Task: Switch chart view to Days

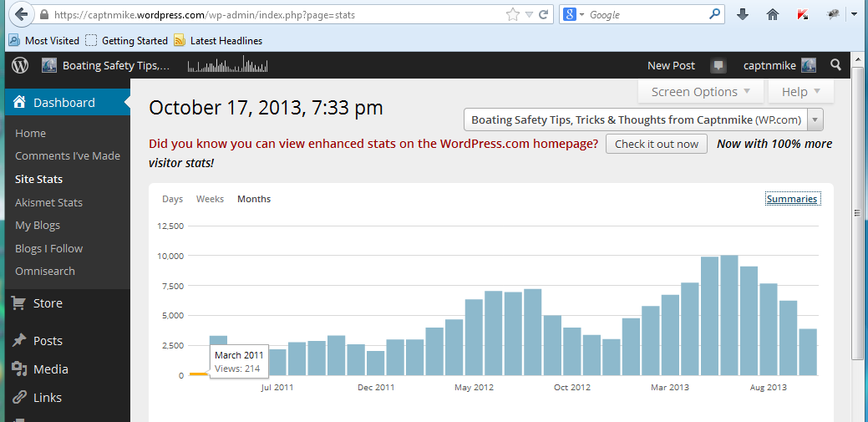Action: [172, 199]
